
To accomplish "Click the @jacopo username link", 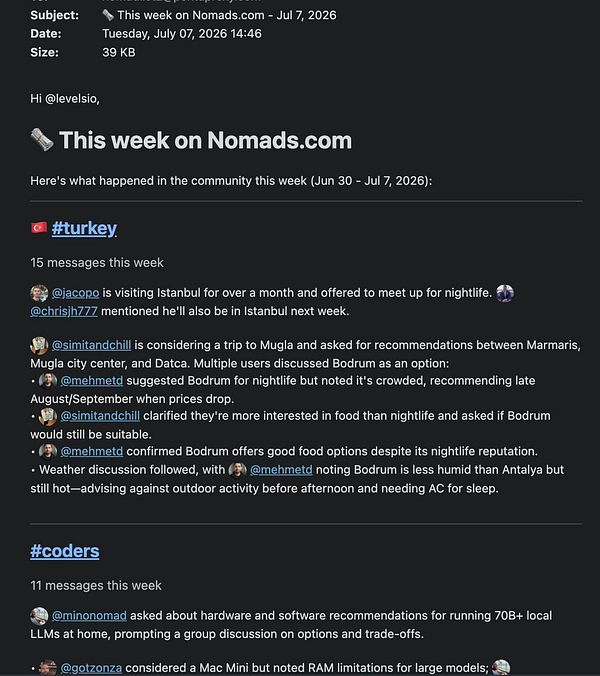I will (75, 293).
